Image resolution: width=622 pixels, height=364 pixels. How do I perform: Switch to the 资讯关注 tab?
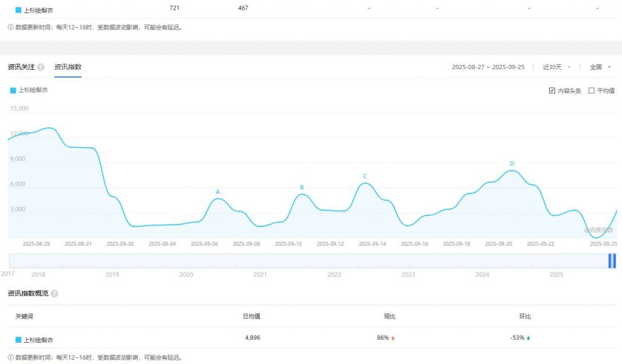coord(21,67)
